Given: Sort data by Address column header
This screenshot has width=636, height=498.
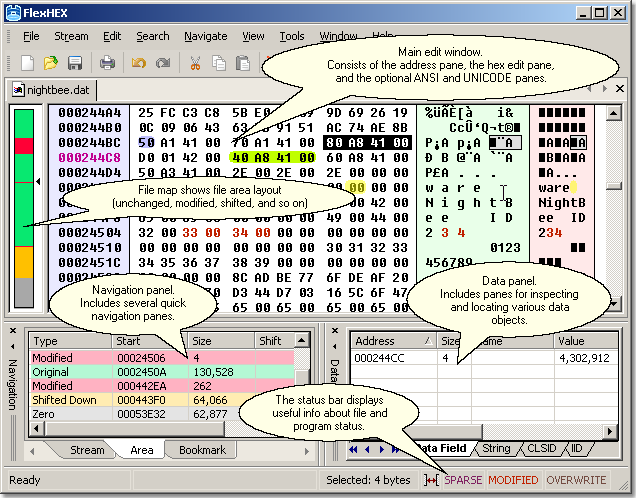Looking at the screenshot, I should [x=393, y=341].
